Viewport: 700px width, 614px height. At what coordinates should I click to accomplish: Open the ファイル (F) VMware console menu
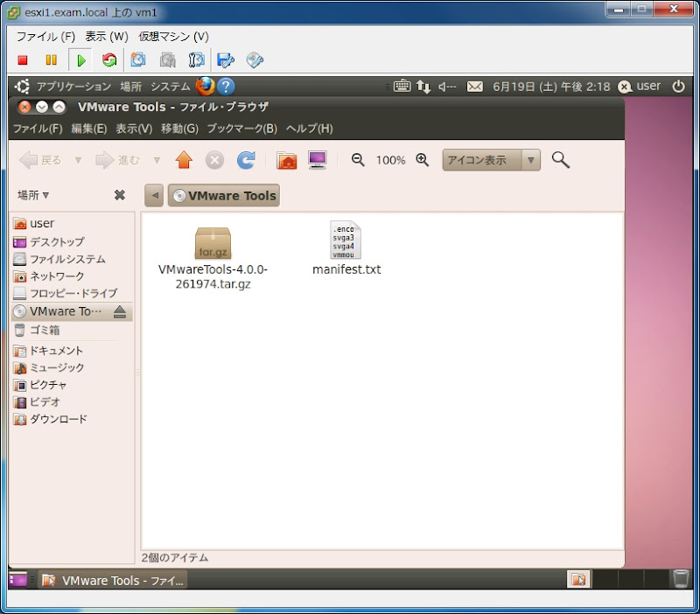(45, 36)
